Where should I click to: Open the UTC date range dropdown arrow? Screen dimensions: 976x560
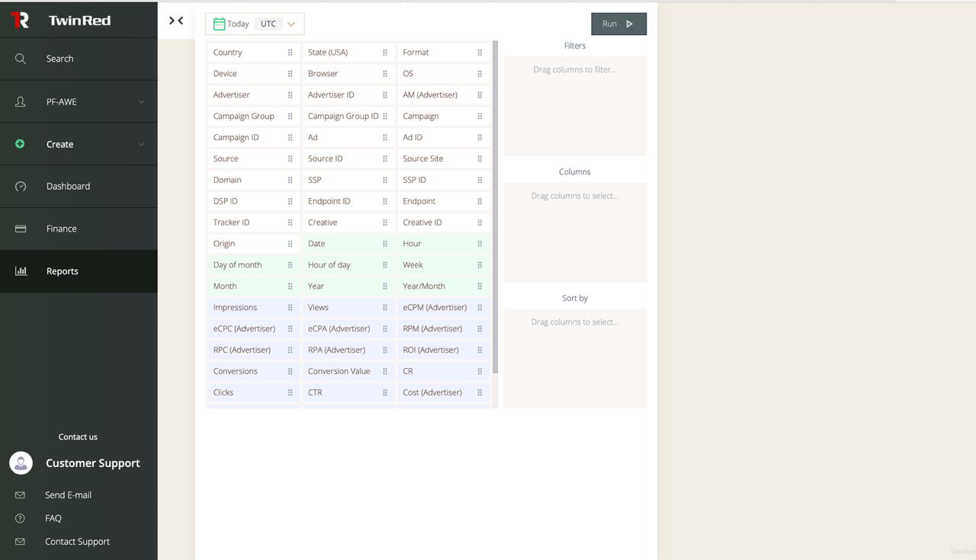click(291, 24)
